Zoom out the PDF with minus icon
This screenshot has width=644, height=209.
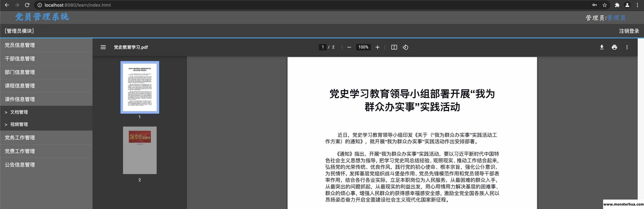click(x=349, y=47)
